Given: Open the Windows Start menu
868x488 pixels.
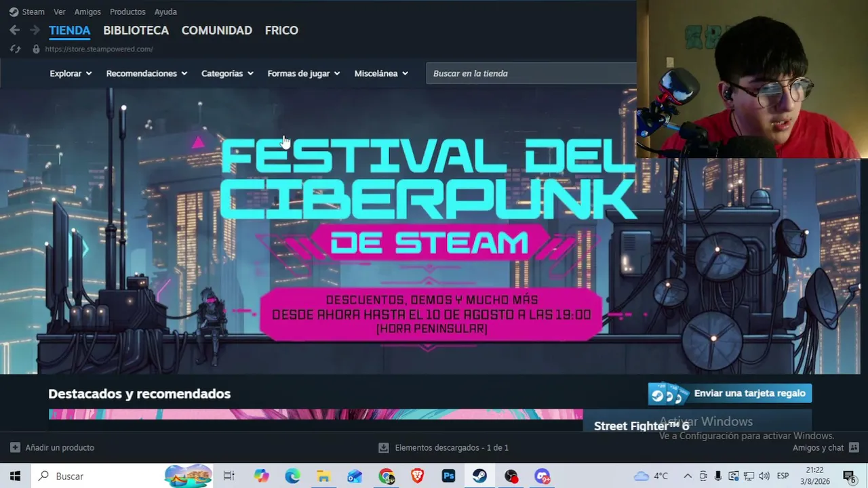Looking at the screenshot, I should point(16,476).
